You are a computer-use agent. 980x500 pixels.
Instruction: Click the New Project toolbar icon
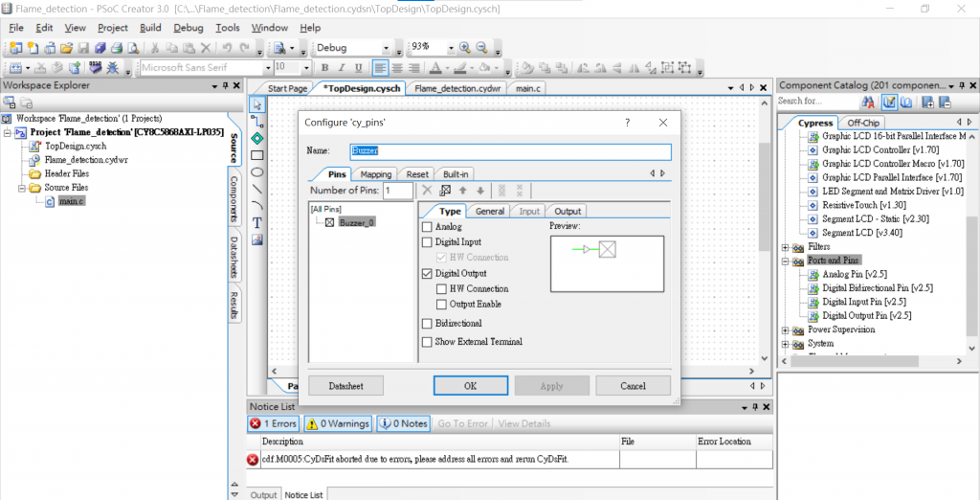coord(15,48)
